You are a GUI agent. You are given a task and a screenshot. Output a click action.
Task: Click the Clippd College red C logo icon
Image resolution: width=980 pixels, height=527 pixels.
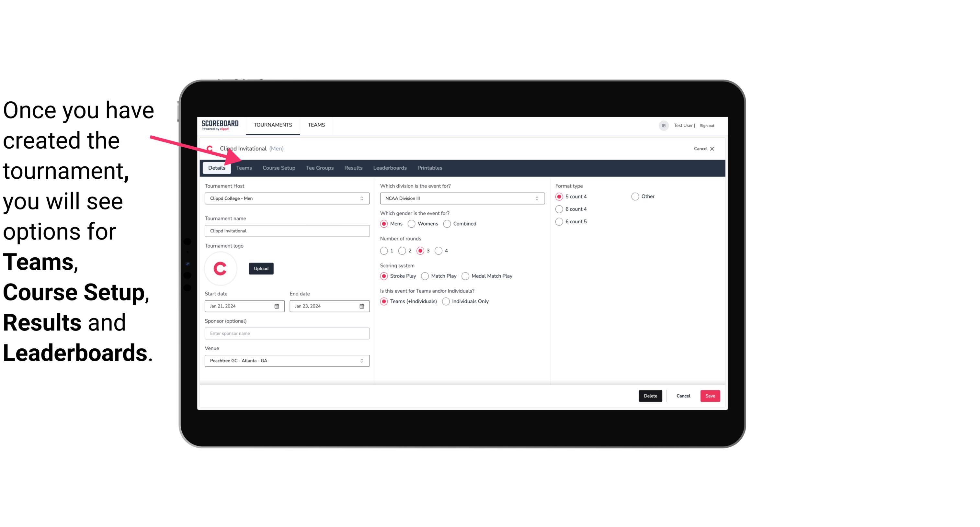(221, 268)
